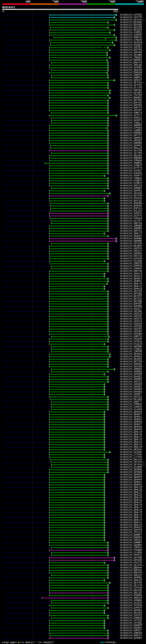Select the UniRef100_Q43169 label
Viewport: 146px width, 644px height.
(x=131, y=42)
